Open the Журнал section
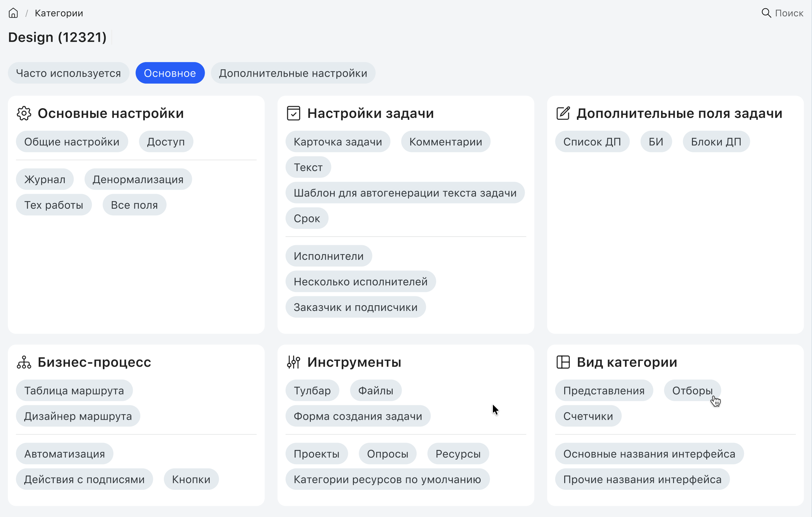Image resolution: width=812 pixels, height=517 pixels. [x=44, y=179]
